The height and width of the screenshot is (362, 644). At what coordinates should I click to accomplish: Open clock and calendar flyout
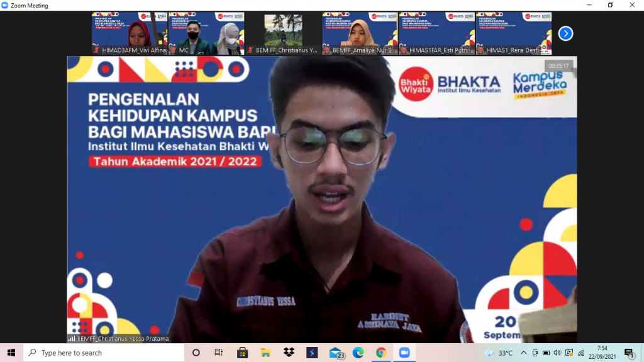coord(602,353)
